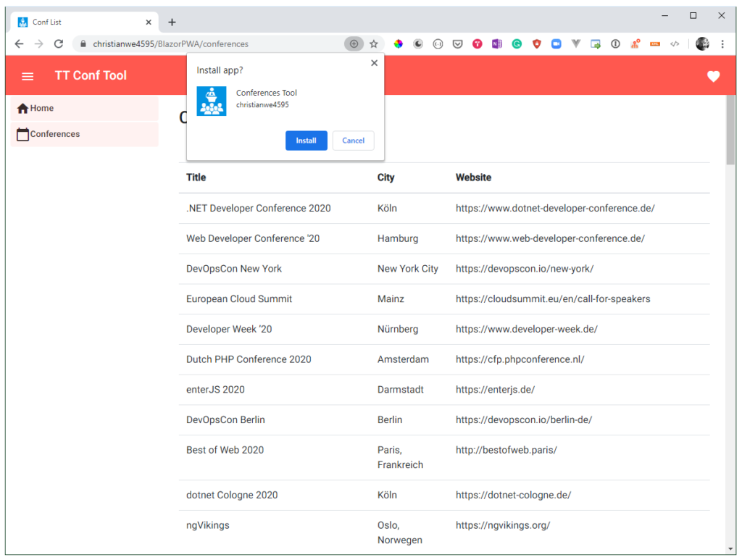Cancel the app installation

(353, 141)
